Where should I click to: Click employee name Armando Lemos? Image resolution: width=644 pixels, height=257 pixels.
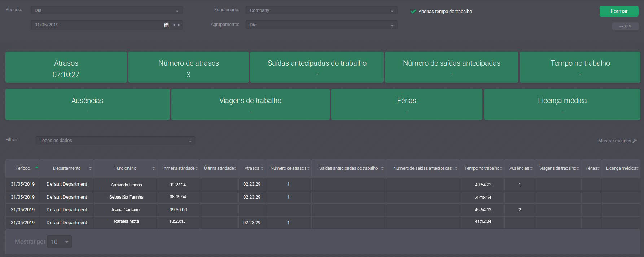[x=126, y=185]
